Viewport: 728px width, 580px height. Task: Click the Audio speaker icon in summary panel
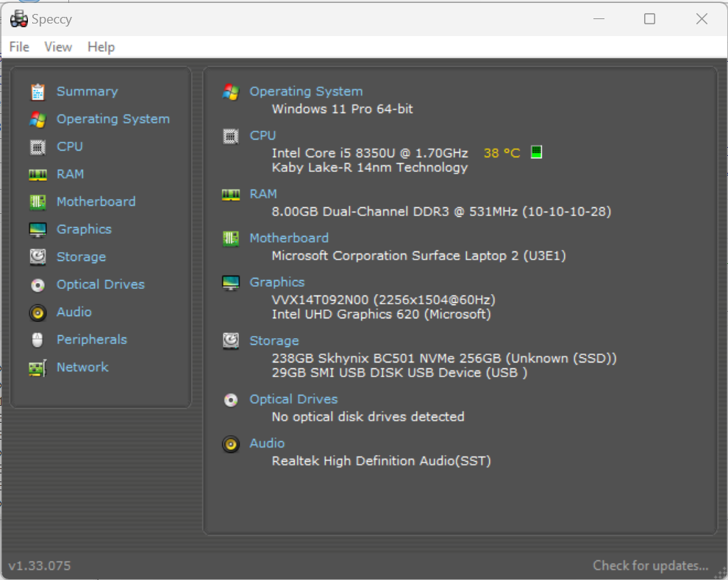[x=231, y=444]
